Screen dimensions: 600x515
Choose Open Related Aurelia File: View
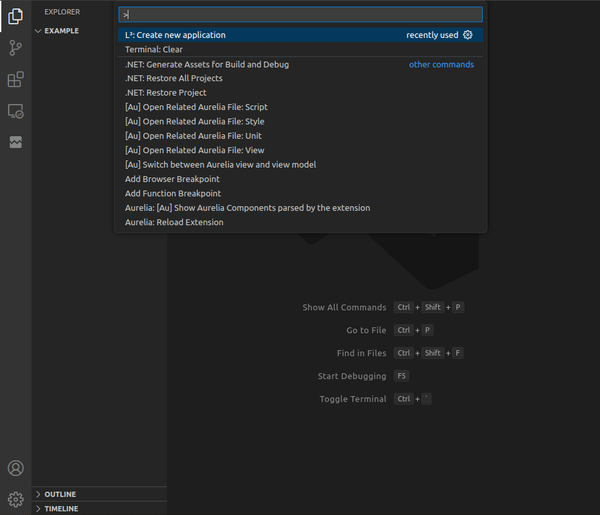pos(300,150)
